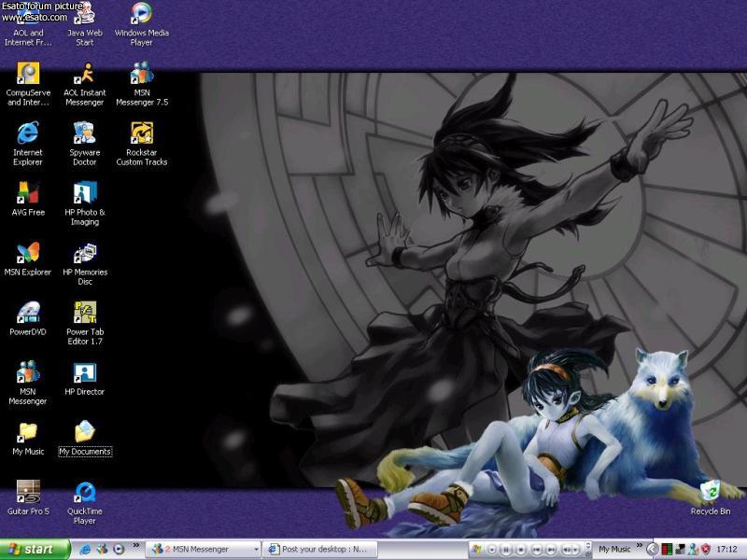Screen dimensions: 747x560
Task: Launch Guitar Pro 5 desktop icon
Action: [28, 498]
